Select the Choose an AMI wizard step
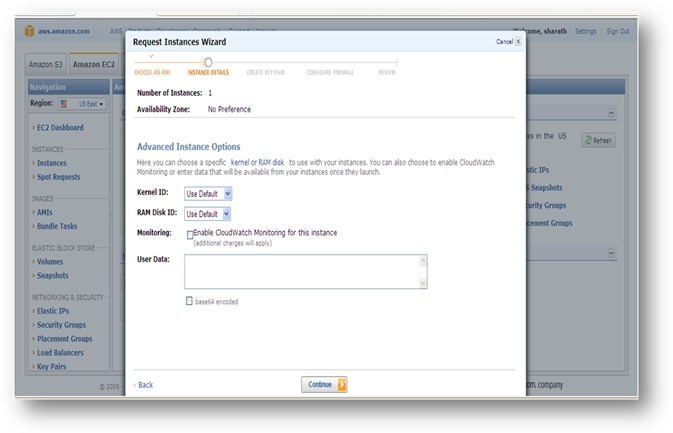The width and height of the screenshot is (673, 433). click(x=152, y=73)
